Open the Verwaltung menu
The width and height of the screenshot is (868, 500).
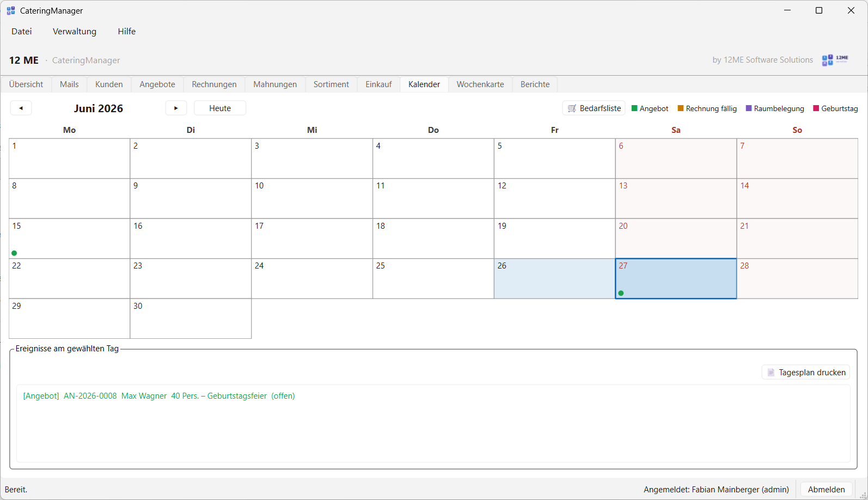(75, 31)
